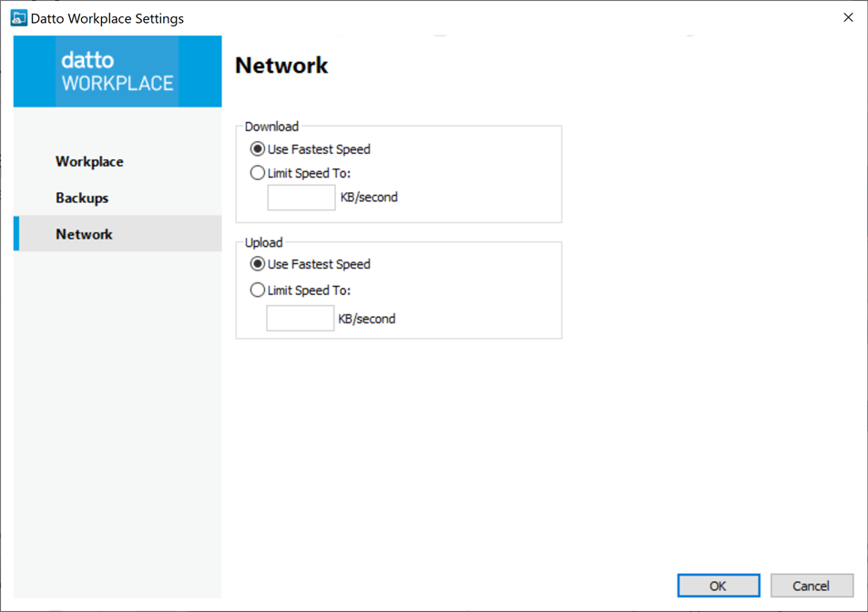Image resolution: width=868 pixels, height=612 pixels.
Task: Close the Datto Workplace Settings window
Action: click(847, 18)
